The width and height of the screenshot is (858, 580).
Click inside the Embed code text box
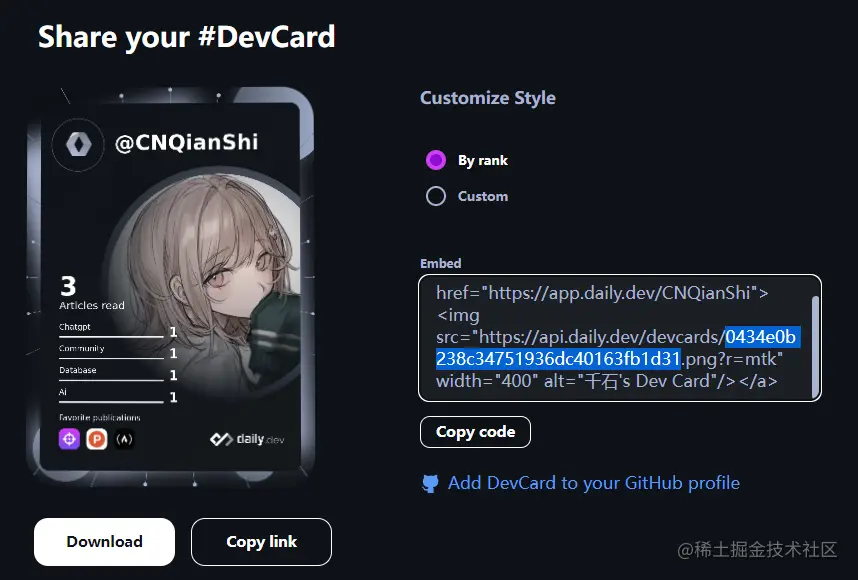620,338
